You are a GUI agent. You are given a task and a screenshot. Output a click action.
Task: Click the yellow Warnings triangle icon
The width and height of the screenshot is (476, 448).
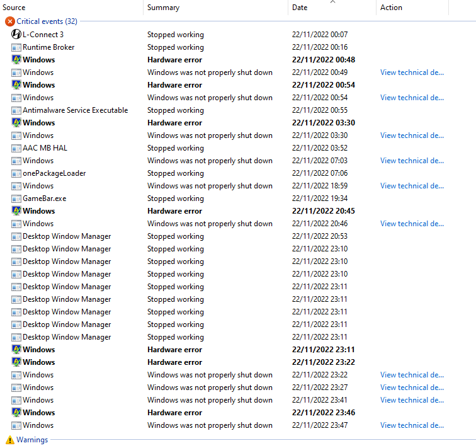click(x=9, y=440)
